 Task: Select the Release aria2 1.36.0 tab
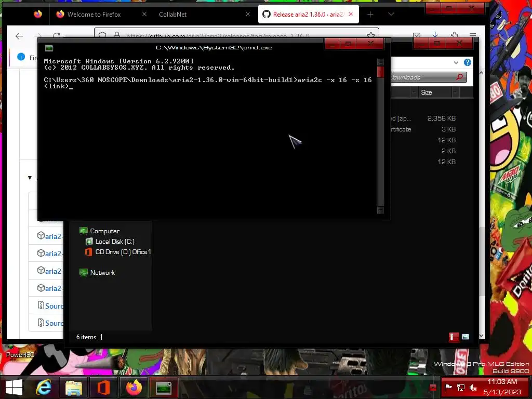pos(308,14)
